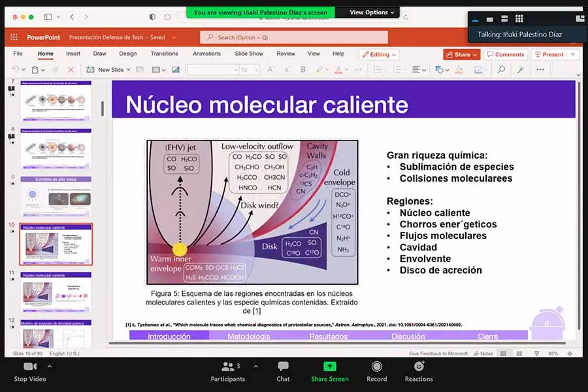The image size is (588, 392).
Task: Click Give Feedback to Microsoft
Action: (438, 353)
